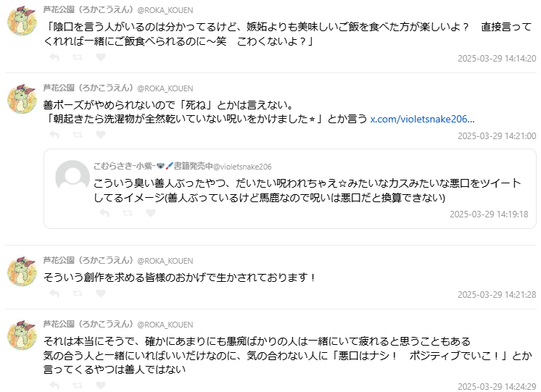Retweet the 14:21:28 tweet
Image resolution: width=541 pixels, height=392 pixels.
coord(77,293)
